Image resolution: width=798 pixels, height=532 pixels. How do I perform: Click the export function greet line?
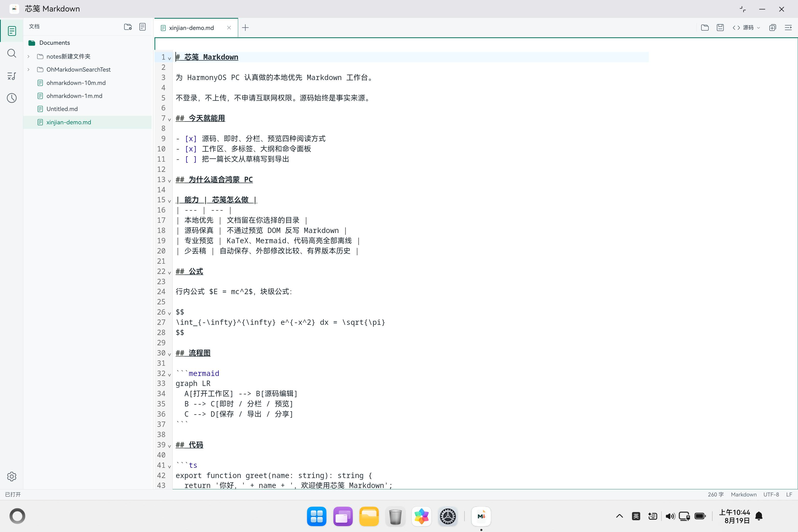click(274, 475)
